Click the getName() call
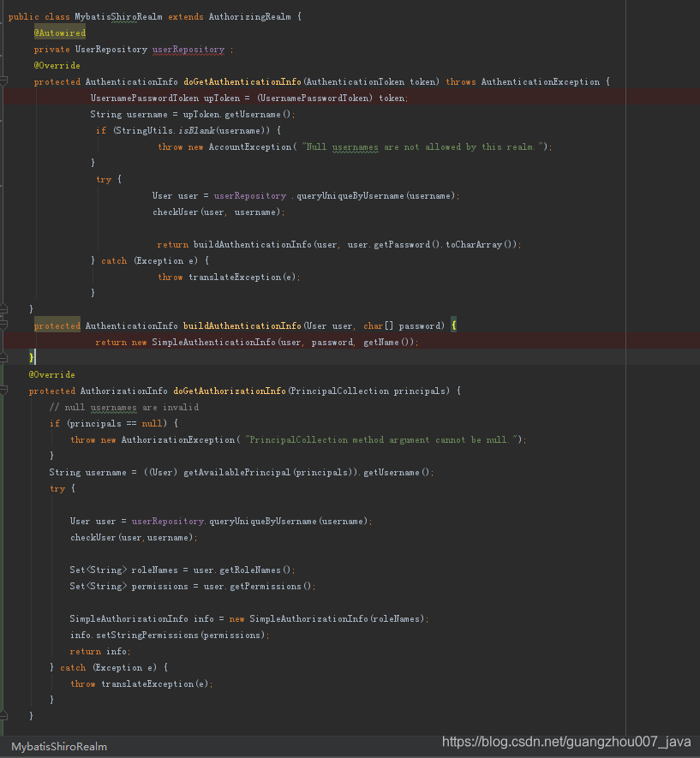700x758 pixels. [x=389, y=343]
